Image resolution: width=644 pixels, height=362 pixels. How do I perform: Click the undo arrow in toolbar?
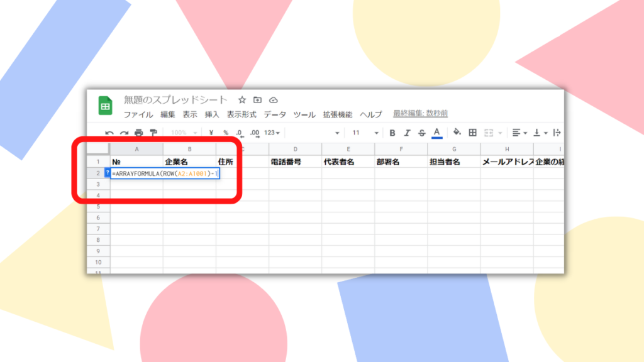[x=109, y=133]
